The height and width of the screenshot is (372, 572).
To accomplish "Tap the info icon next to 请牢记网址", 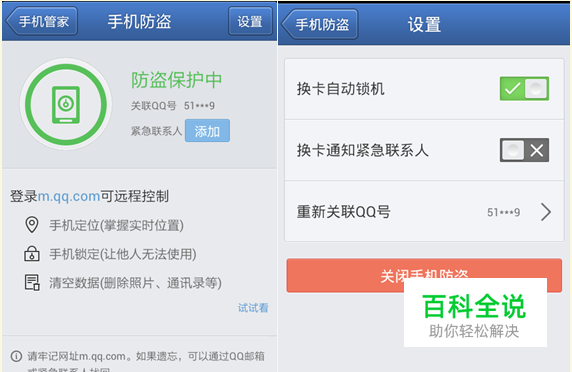I will coord(16,356).
